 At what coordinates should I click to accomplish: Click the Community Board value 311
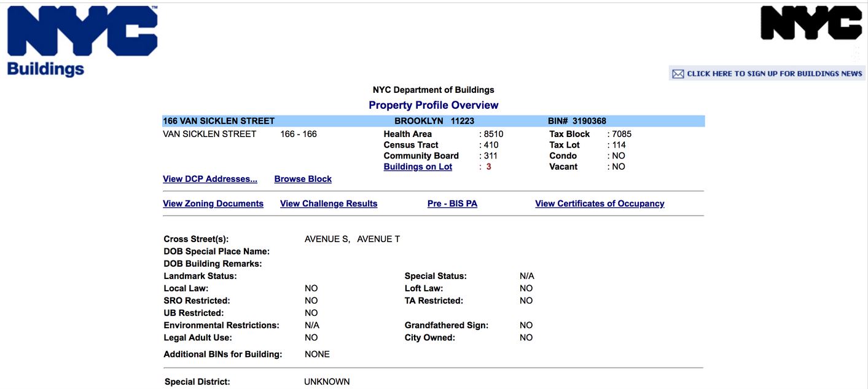pyautogui.click(x=491, y=155)
